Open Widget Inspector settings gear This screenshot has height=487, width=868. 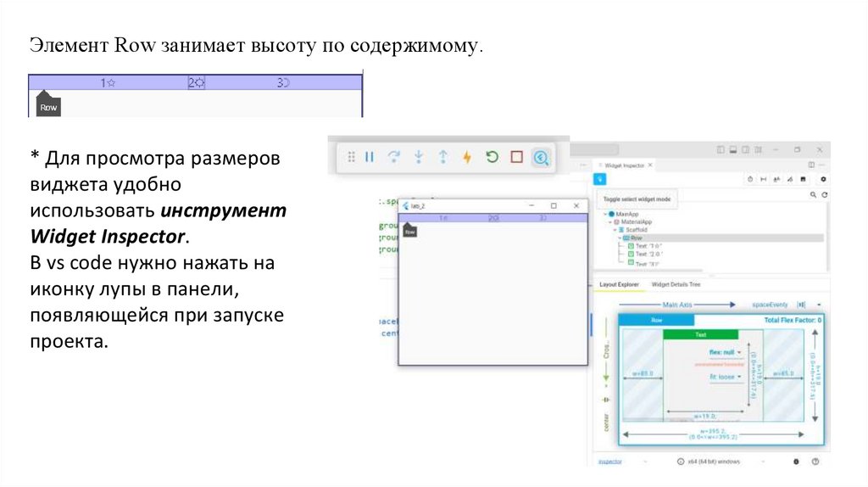[823, 180]
